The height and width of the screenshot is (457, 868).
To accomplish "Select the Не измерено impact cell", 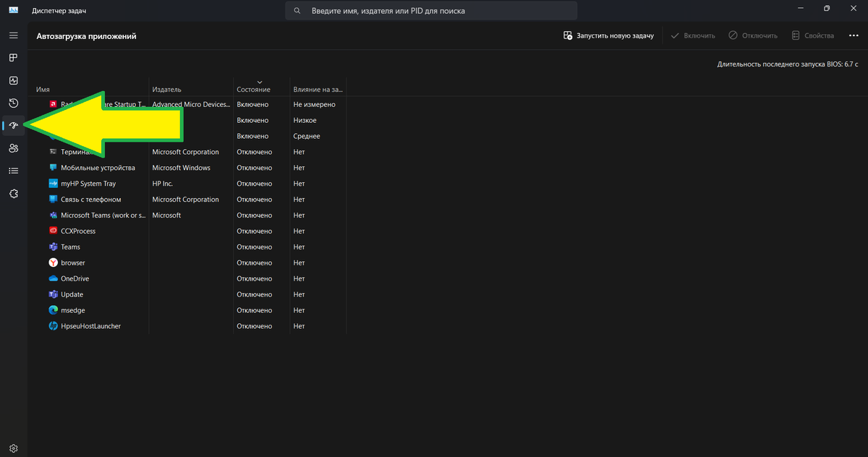I will coord(314,104).
